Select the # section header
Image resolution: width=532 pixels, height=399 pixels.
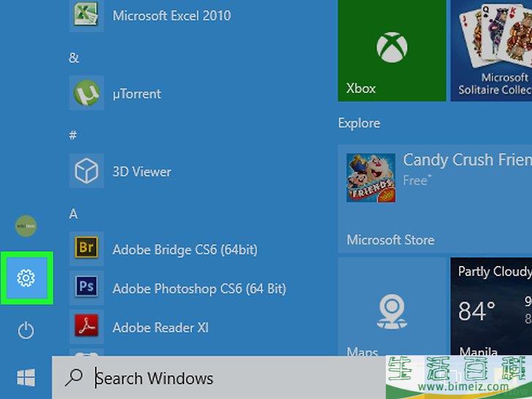pyautogui.click(x=74, y=135)
